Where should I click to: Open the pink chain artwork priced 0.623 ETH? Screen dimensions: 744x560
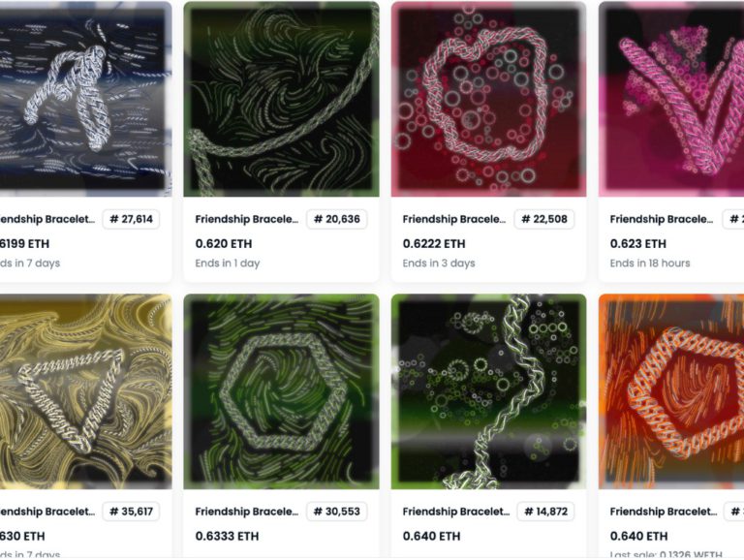click(671, 99)
